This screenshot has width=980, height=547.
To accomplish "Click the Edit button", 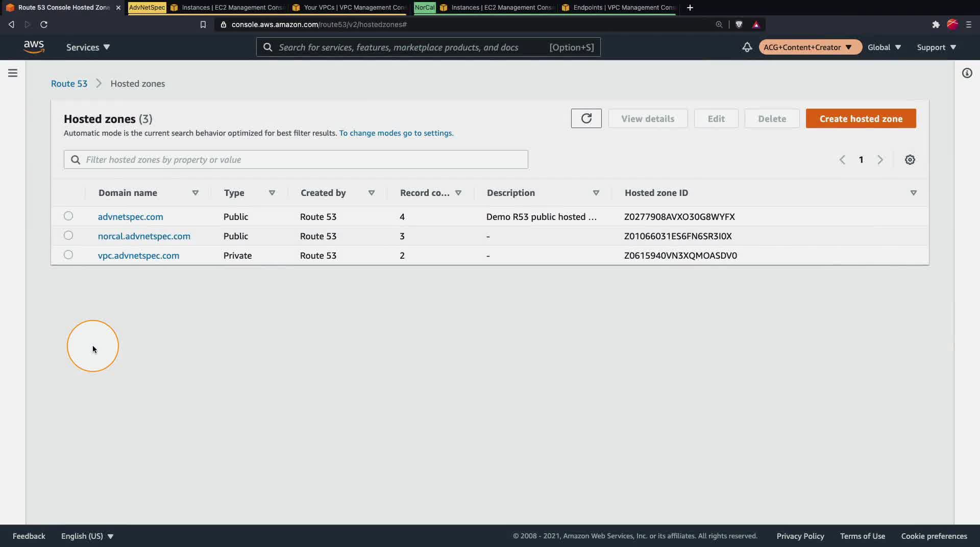I will (x=716, y=118).
